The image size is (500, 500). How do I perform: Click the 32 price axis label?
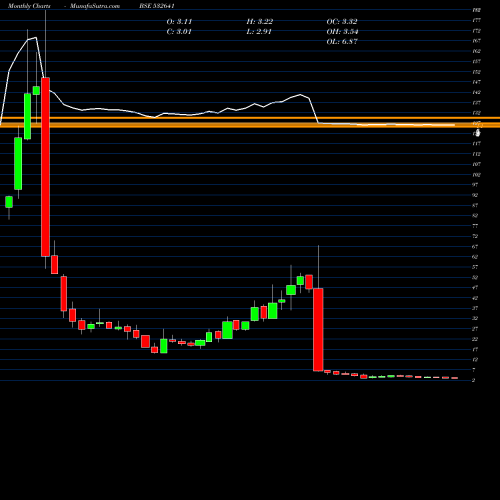click(x=475, y=318)
